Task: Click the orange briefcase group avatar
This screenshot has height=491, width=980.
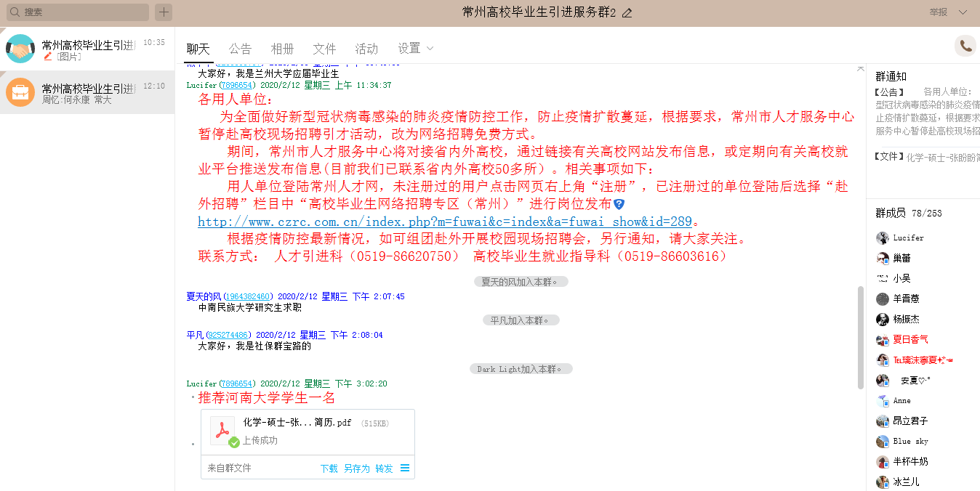Action: [20, 92]
